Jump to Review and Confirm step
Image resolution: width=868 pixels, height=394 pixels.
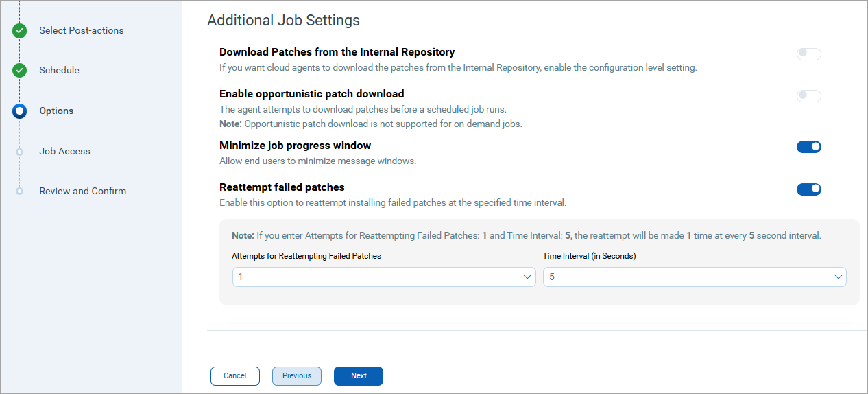tap(82, 191)
